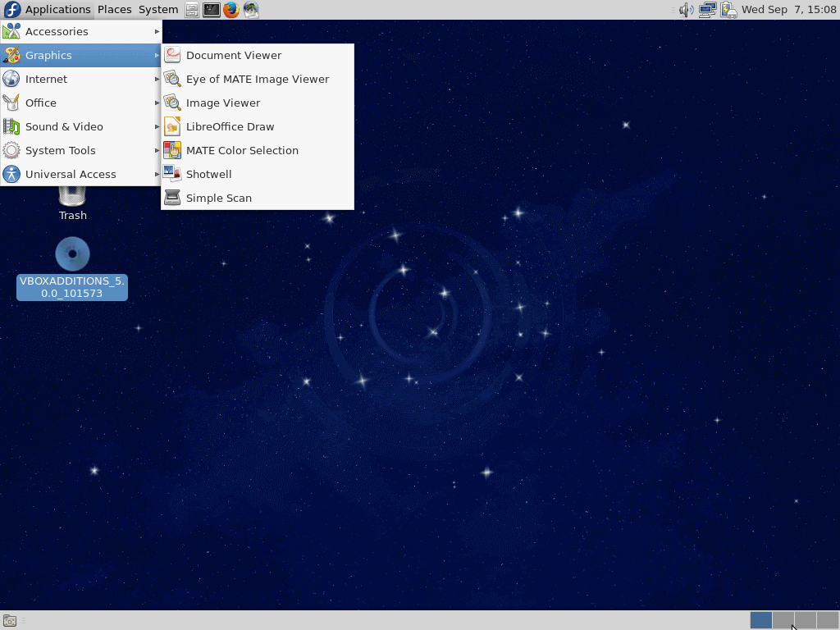Open the Places menu
The width and height of the screenshot is (840, 630).
(114, 10)
